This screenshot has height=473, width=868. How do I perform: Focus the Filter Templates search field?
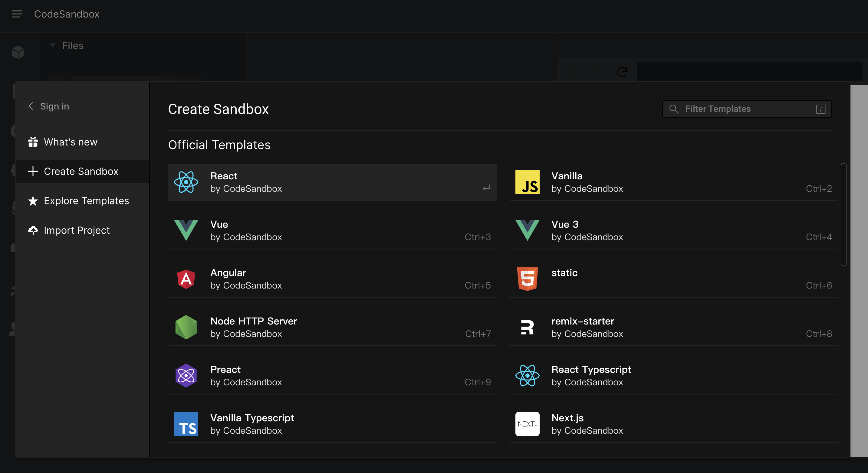click(746, 109)
